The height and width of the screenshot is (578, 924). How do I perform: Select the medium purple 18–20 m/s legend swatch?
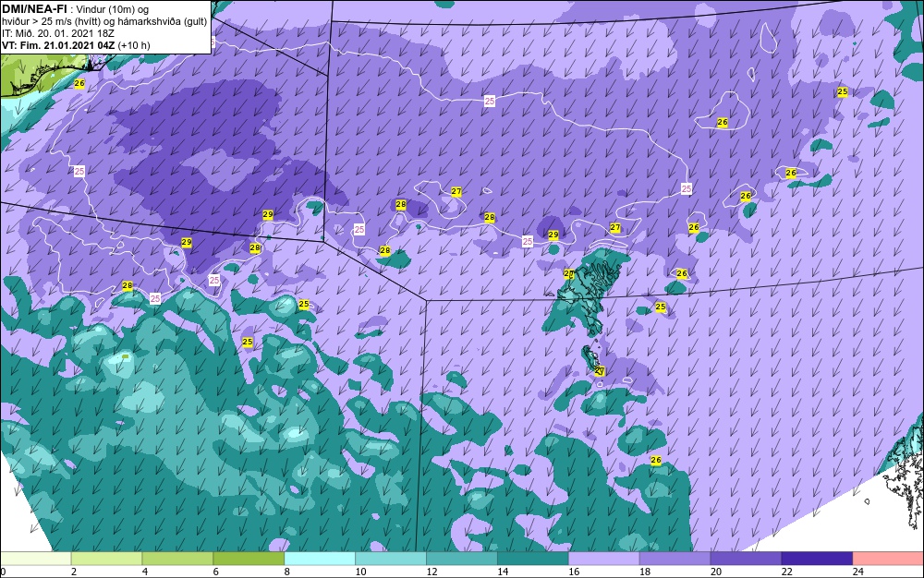675,559
